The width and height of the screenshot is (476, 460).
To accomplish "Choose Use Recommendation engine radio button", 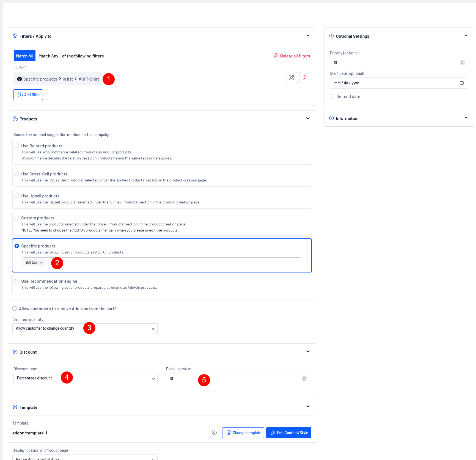I will [x=17, y=281].
